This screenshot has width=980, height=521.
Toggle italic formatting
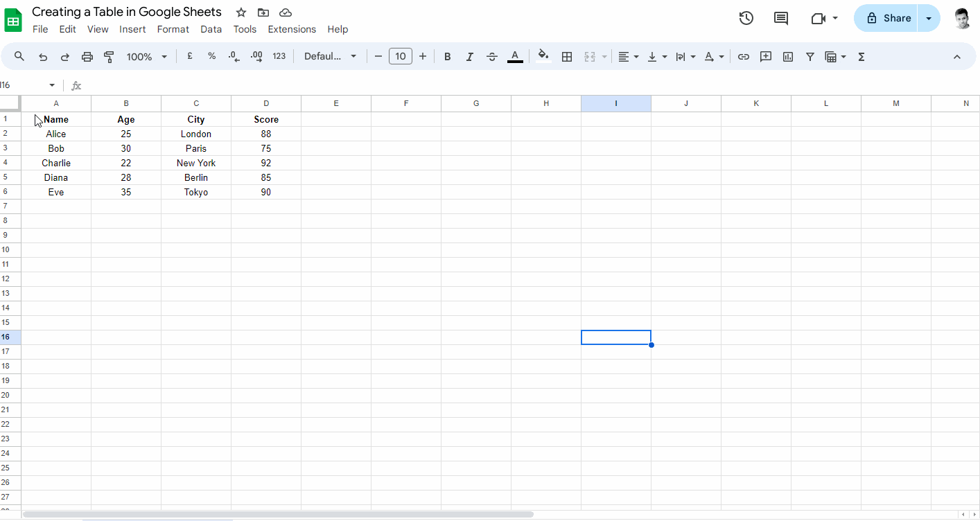click(x=469, y=56)
